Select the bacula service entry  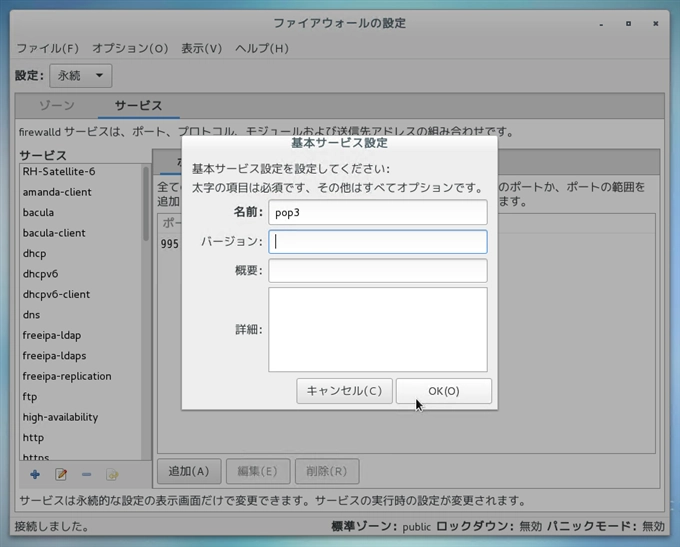pyautogui.click(x=81, y=212)
